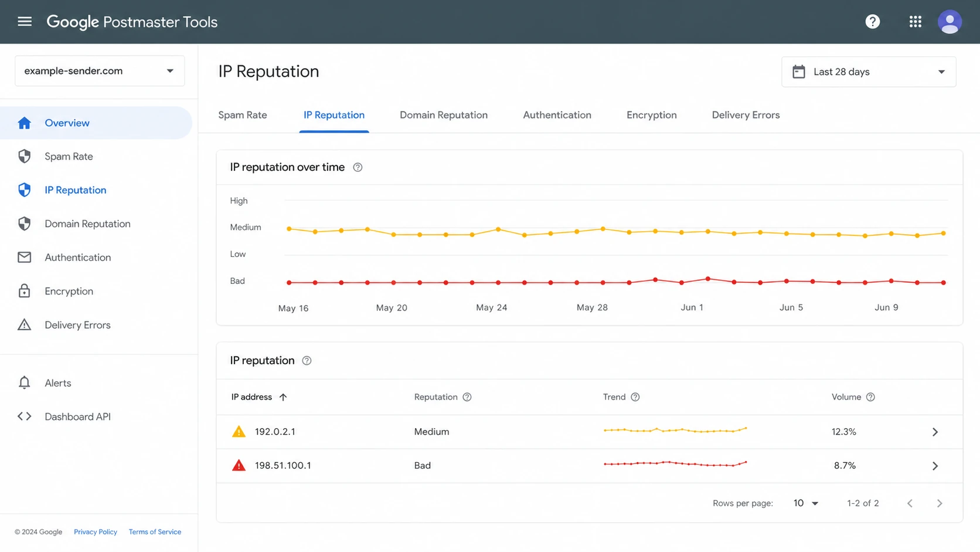This screenshot has height=552, width=980.
Task: Click the IP address column header
Action: click(251, 397)
